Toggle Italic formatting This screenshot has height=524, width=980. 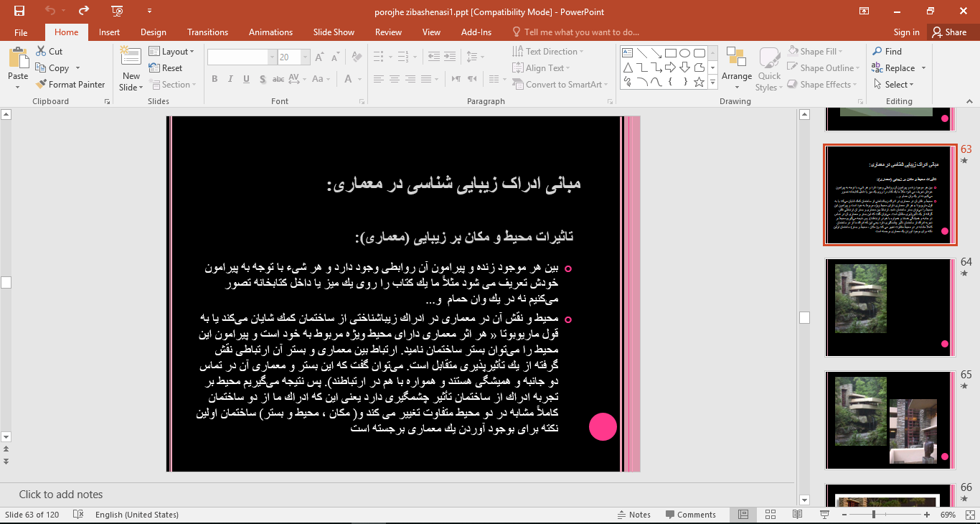pyautogui.click(x=231, y=79)
